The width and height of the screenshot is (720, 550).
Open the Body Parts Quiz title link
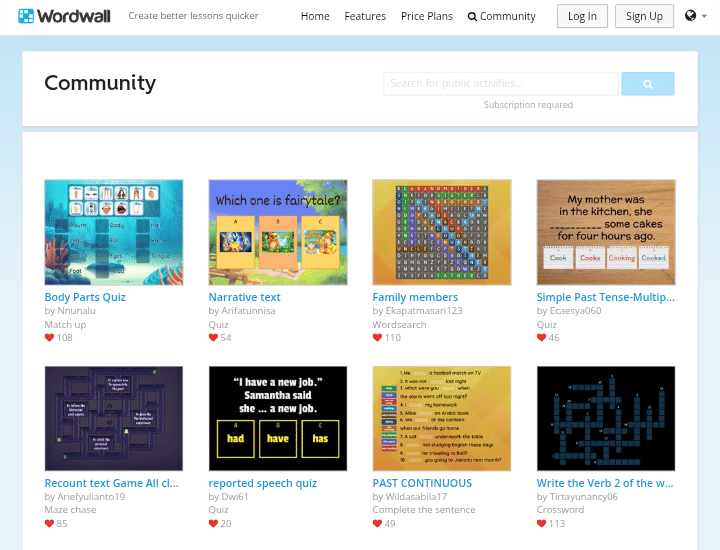[85, 297]
